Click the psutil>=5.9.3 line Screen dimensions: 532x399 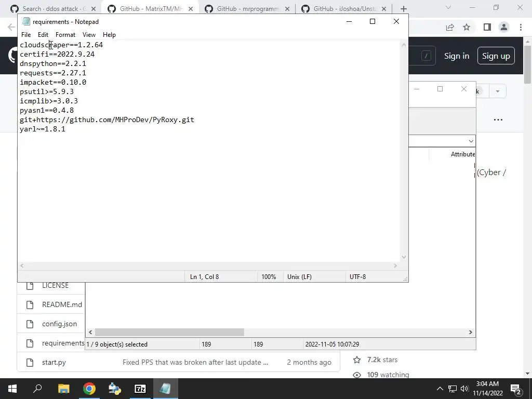(x=47, y=91)
